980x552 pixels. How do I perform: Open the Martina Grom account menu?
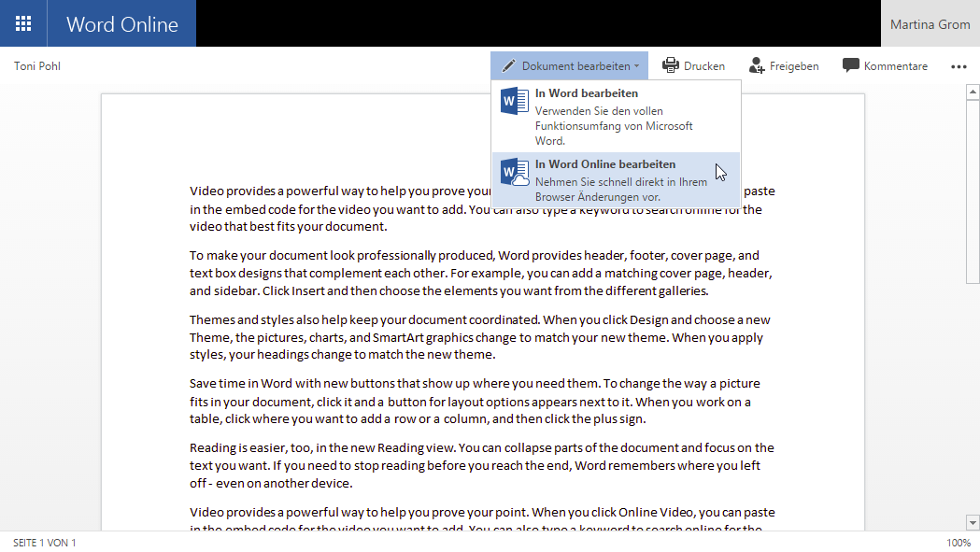[x=930, y=24]
